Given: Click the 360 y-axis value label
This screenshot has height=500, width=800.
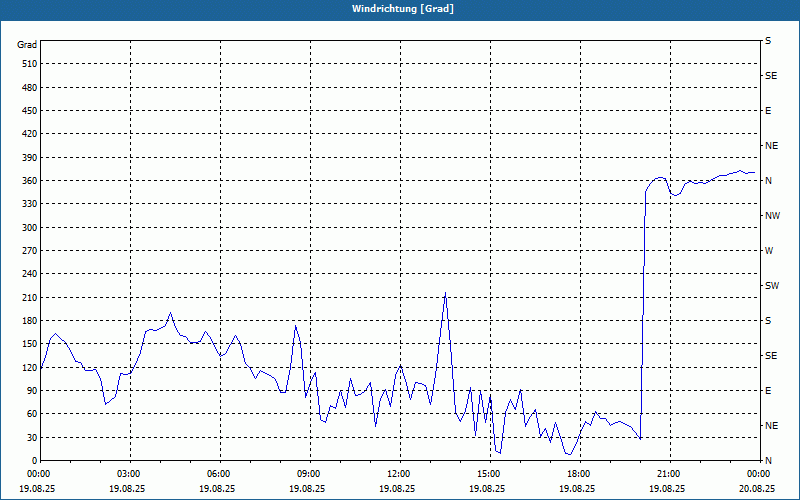Looking at the screenshot, I should [27, 181].
